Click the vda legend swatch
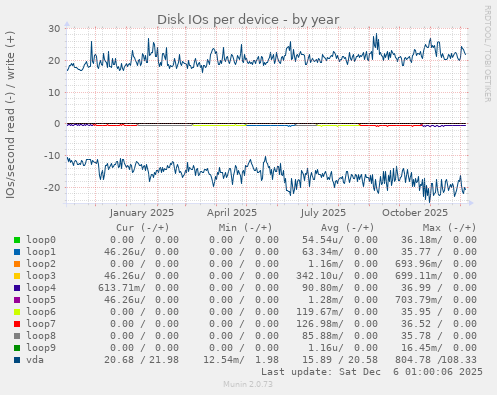 tap(17, 360)
